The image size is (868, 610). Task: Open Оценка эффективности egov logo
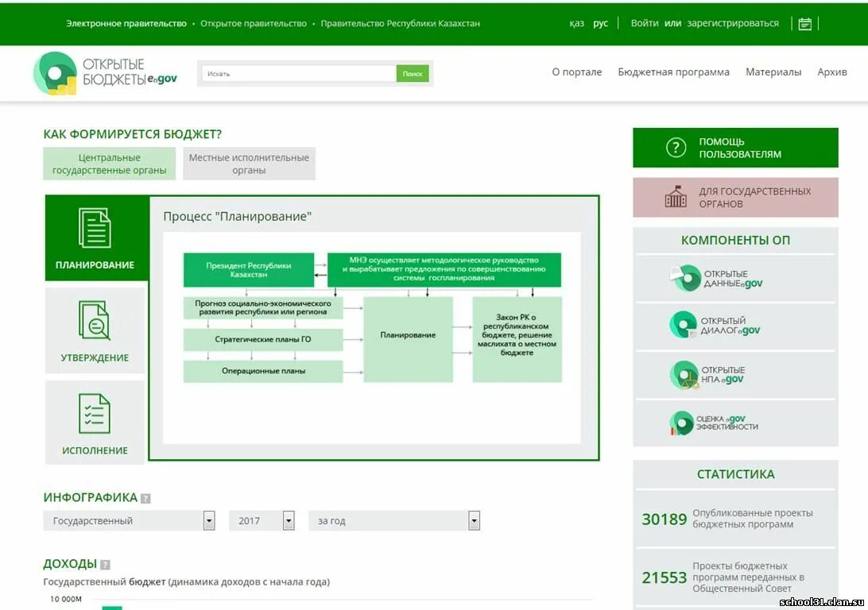714,423
